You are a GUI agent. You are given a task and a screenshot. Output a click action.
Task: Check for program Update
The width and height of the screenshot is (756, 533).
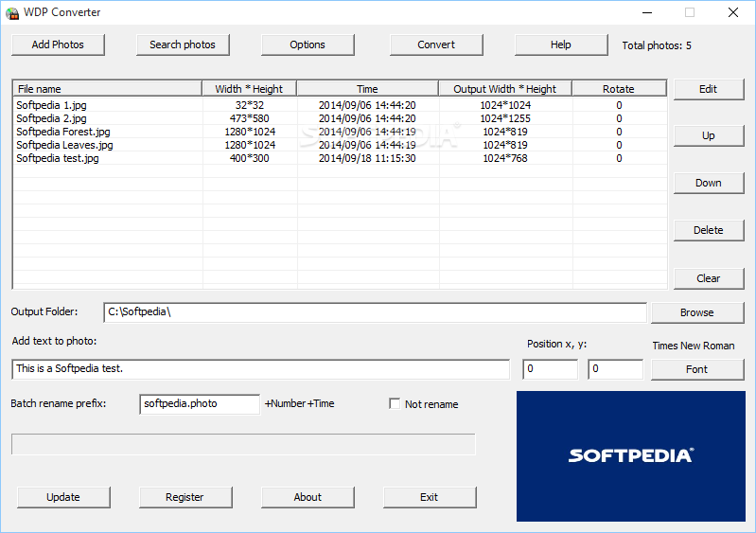(63, 497)
